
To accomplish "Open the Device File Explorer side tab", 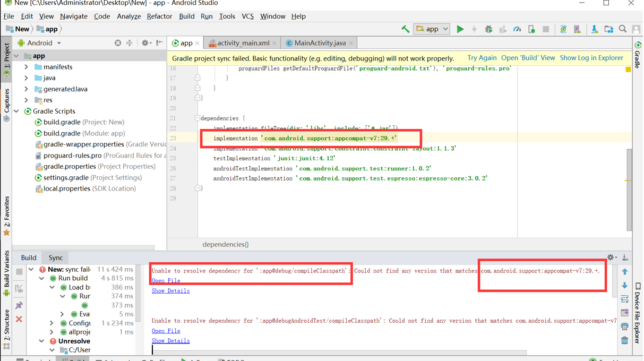I will 638,313.
